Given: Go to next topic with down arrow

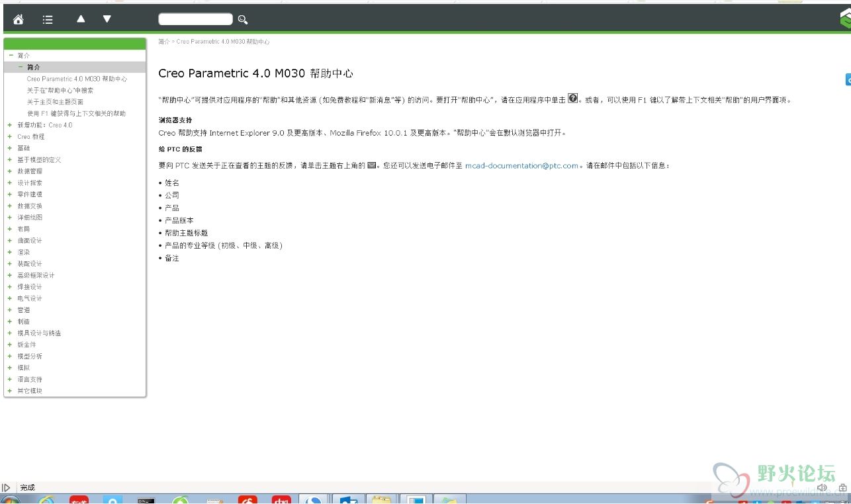Looking at the screenshot, I should click(x=107, y=19).
